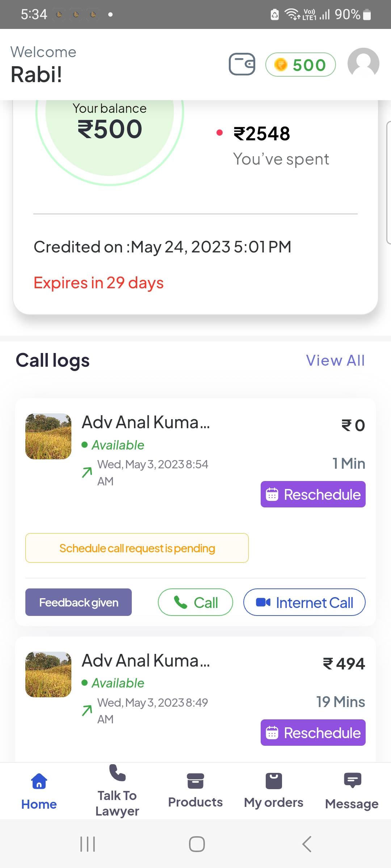This screenshot has width=391, height=868.
Task: Open second Adv Anal Kumar profile photo
Action: coord(48,675)
